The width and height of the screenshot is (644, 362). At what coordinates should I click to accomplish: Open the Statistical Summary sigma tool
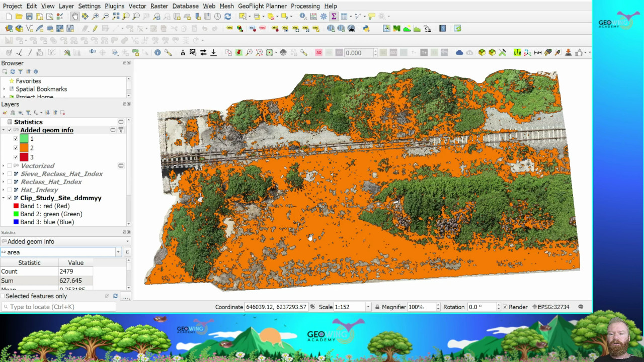coord(334,17)
